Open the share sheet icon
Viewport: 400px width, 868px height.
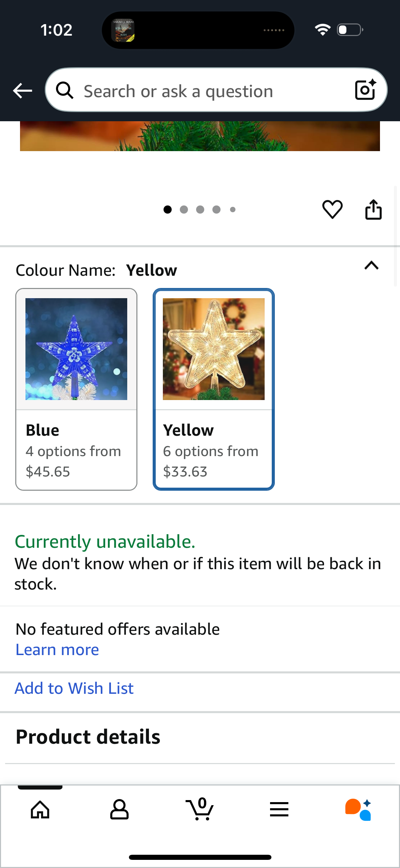click(373, 210)
